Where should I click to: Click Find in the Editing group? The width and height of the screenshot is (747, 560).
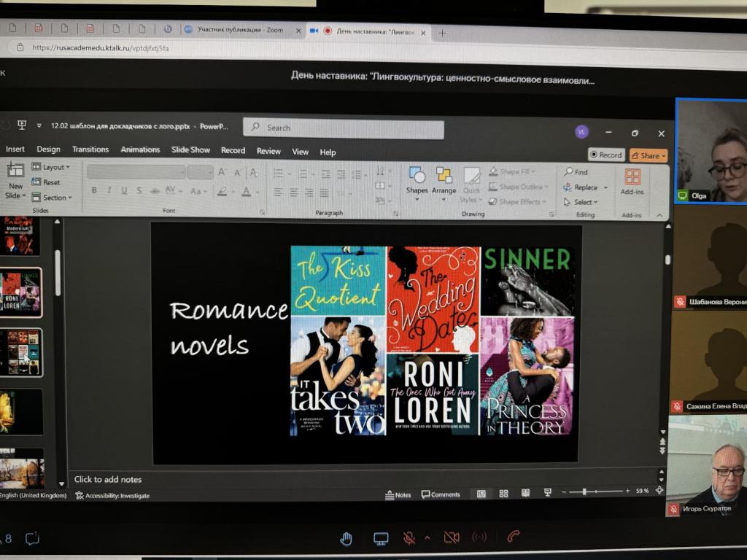pos(576,172)
